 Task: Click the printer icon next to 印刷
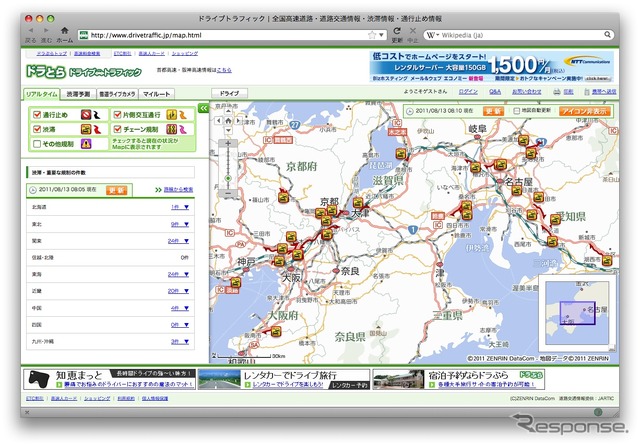click(x=557, y=92)
